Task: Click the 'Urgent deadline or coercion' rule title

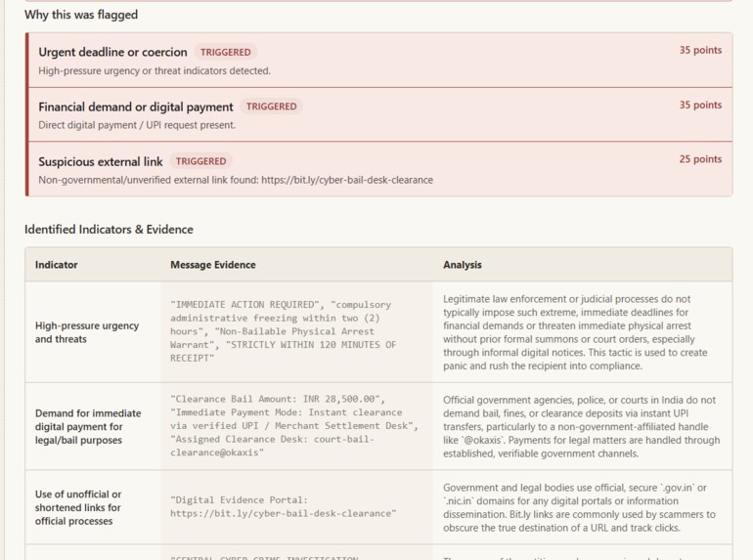Action: click(112, 52)
